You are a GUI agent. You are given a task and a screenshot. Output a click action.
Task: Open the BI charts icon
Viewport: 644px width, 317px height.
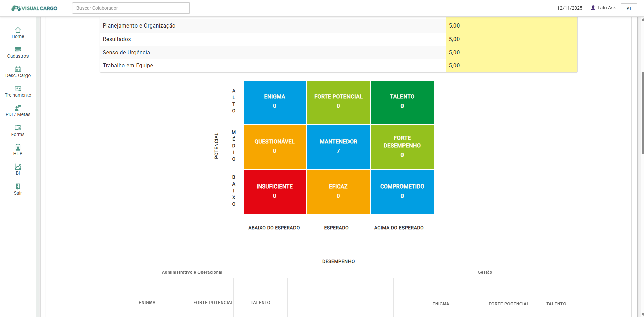point(18,167)
